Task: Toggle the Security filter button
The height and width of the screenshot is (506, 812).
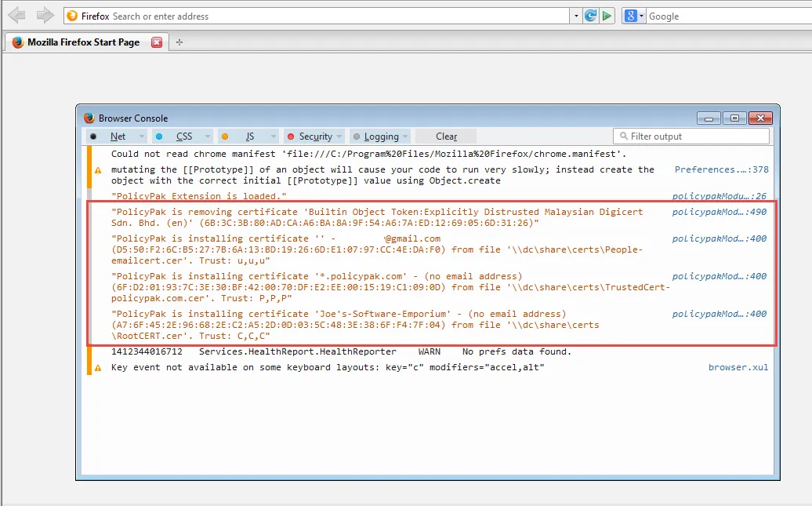Action: click(310, 137)
